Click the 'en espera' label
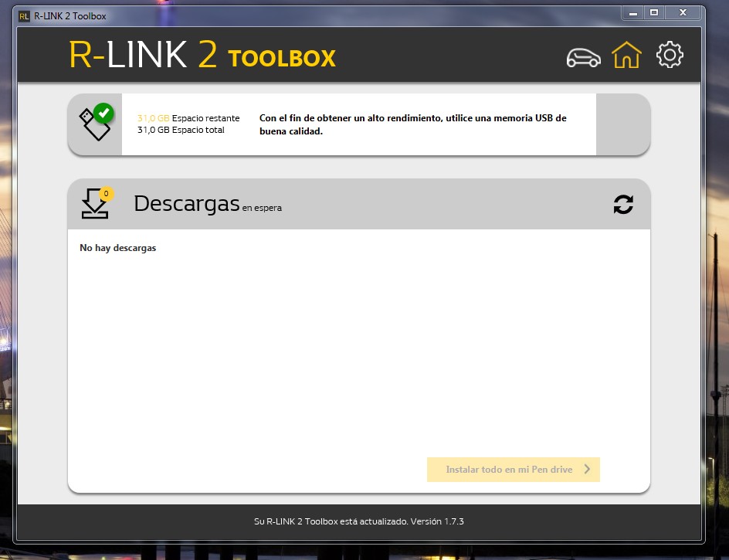 tap(262, 208)
